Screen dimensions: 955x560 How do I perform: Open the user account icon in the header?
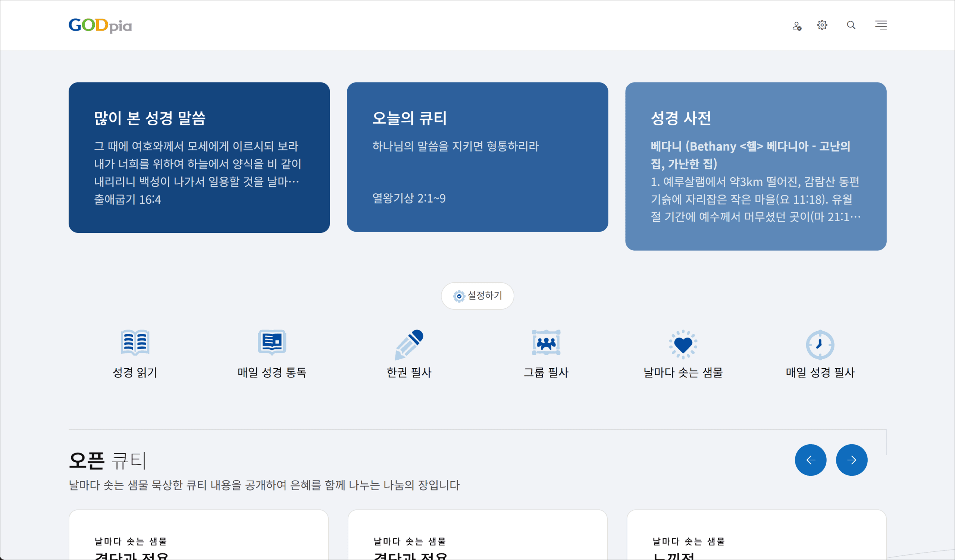796,26
